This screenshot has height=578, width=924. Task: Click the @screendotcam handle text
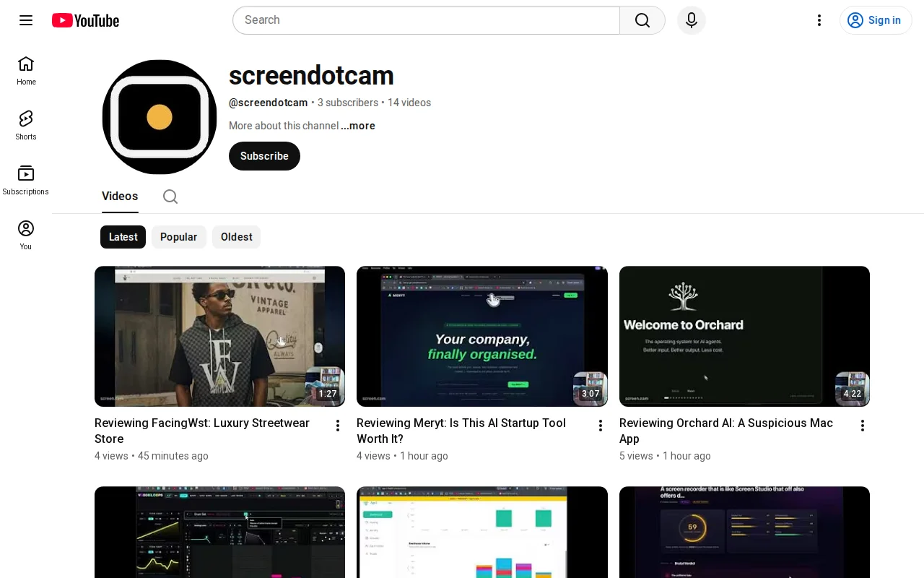pyautogui.click(x=269, y=103)
